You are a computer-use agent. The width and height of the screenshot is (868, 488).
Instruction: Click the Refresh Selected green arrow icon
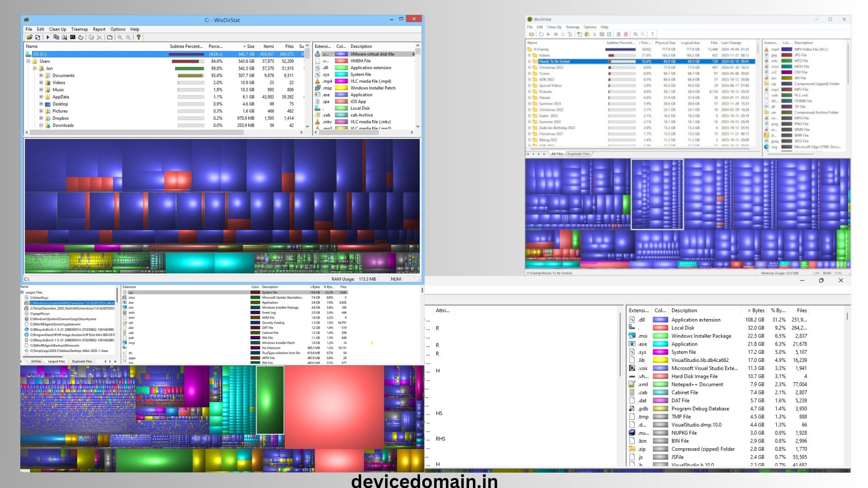pos(80,37)
